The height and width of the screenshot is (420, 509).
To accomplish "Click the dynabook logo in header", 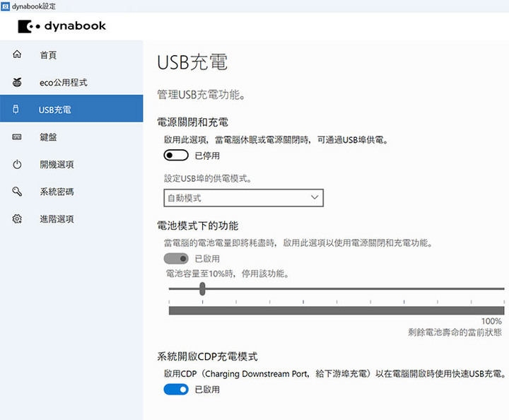I will [x=62, y=26].
